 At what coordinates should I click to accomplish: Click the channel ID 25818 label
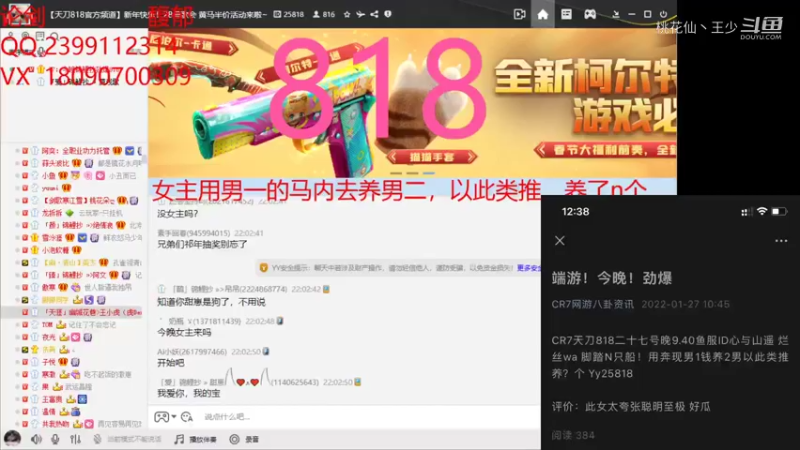click(289, 14)
